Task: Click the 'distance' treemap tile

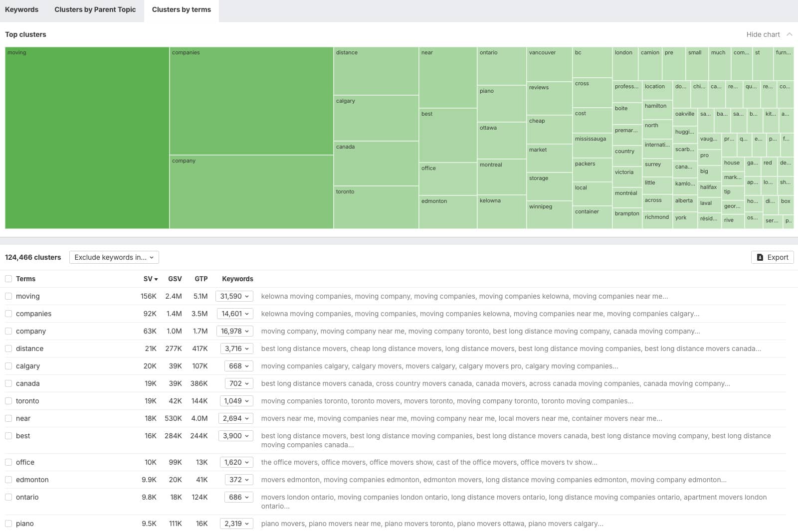Action: 376,71
